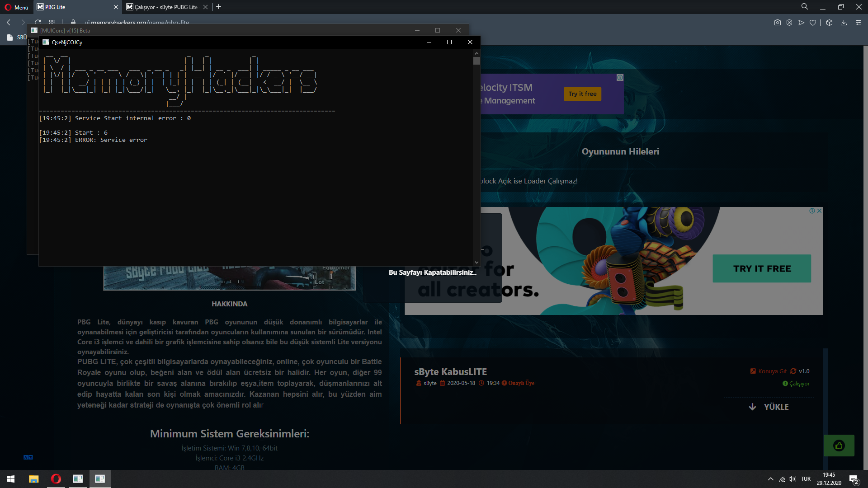Minimize the QseNjCOJCy console window
Screen dimensions: 868x488
[x=429, y=42]
